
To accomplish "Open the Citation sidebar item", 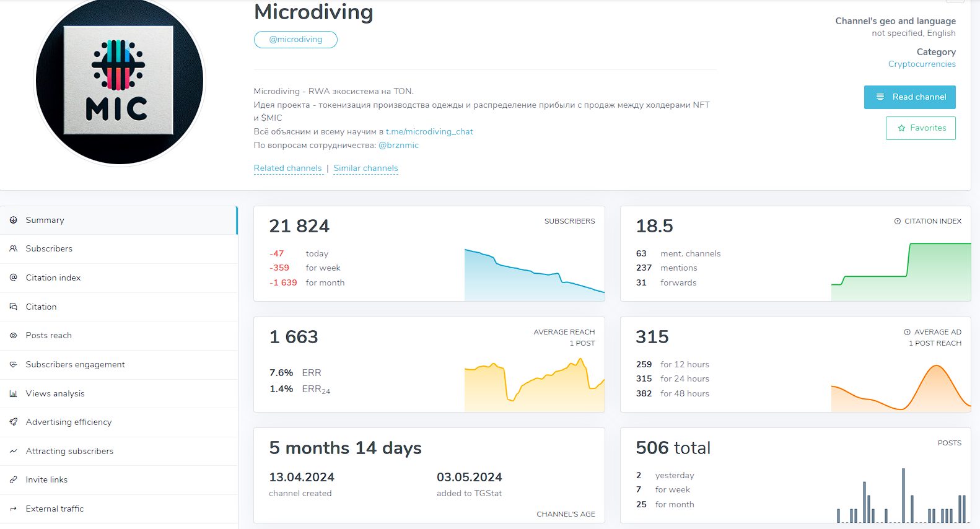I will click(118, 307).
